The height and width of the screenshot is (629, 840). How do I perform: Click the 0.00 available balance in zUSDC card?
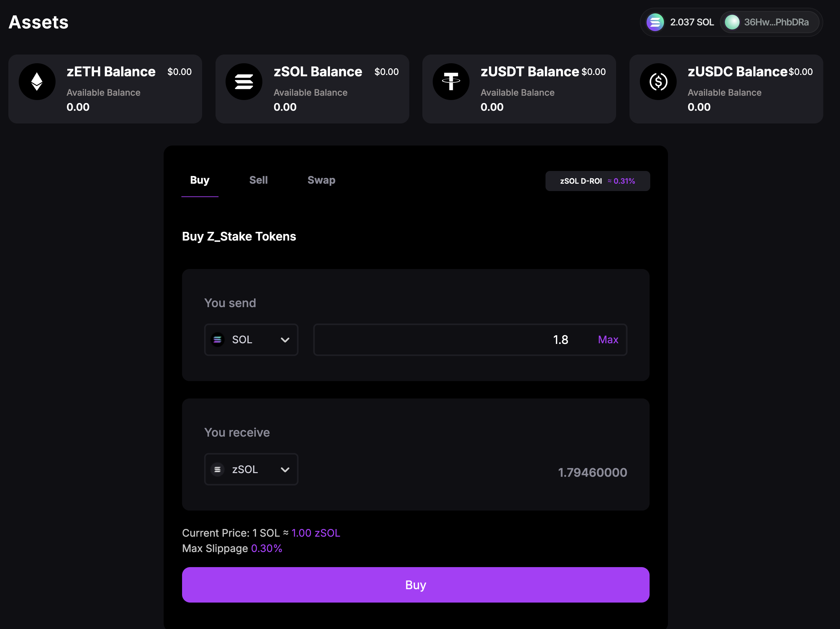(x=699, y=107)
